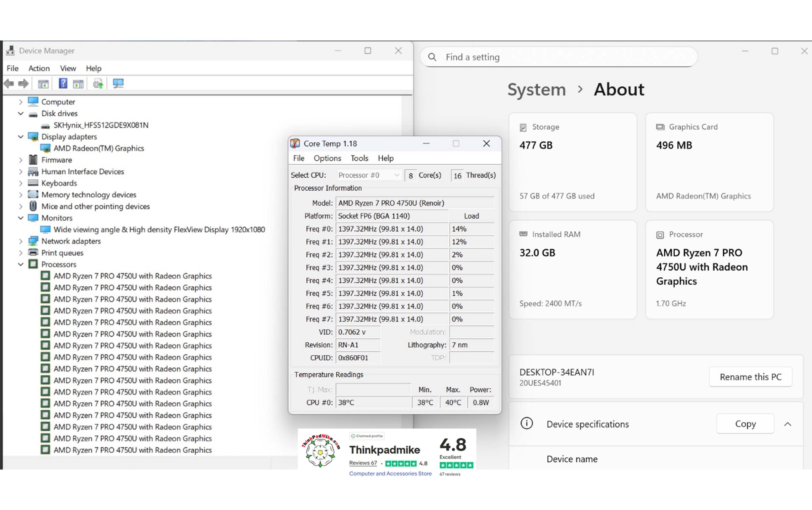Click the Copy button for device specifications
The width and height of the screenshot is (812, 510).
(x=745, y=424)
